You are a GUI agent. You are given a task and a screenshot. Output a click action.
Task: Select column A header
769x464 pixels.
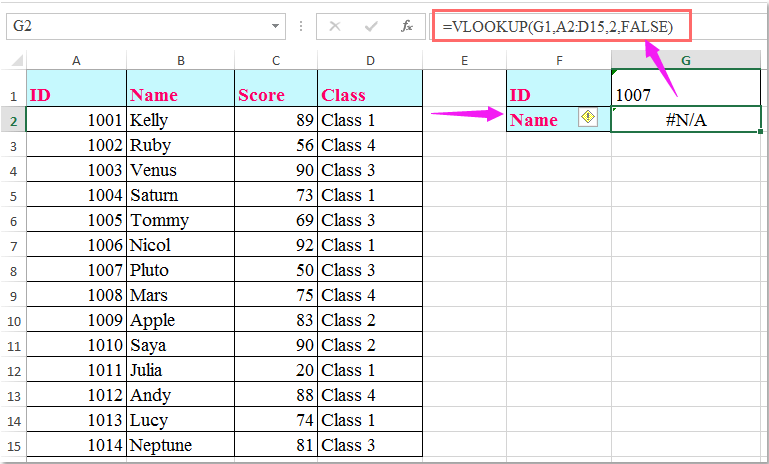(76, 61)
